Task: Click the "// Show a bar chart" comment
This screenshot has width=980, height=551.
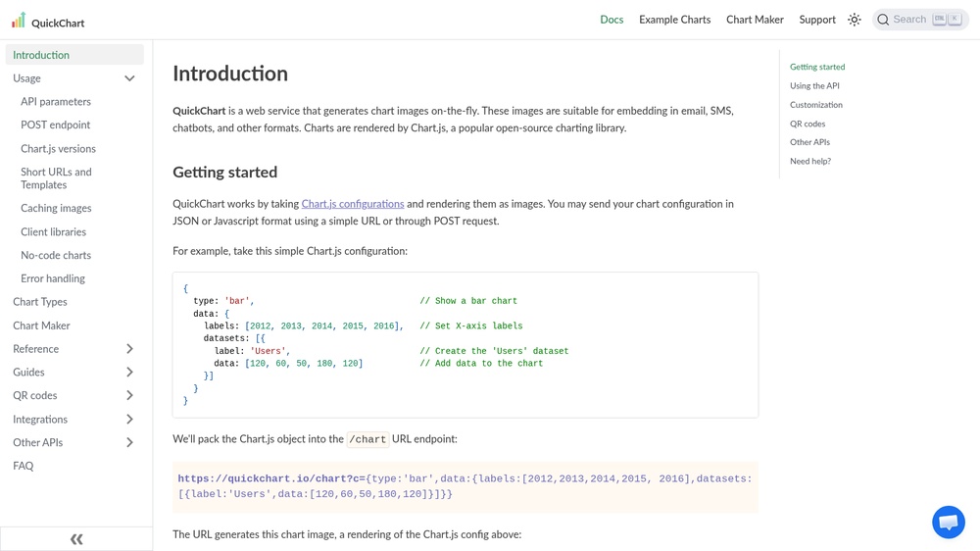Action: tap(468, 301)
